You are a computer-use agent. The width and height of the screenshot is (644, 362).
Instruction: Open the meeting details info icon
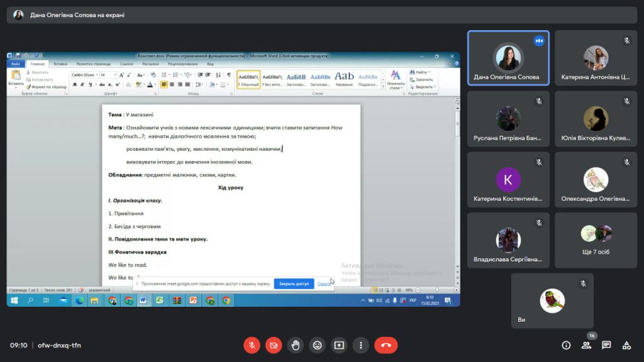pos(566,345)
